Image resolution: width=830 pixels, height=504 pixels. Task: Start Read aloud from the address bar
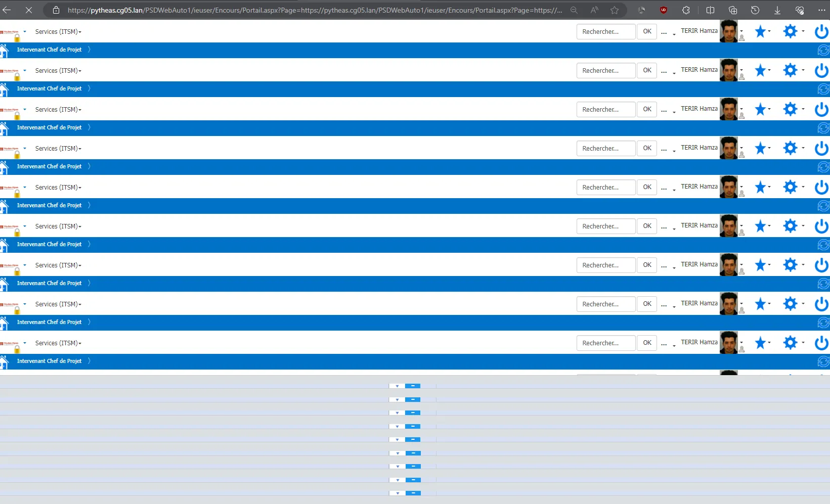594,10
